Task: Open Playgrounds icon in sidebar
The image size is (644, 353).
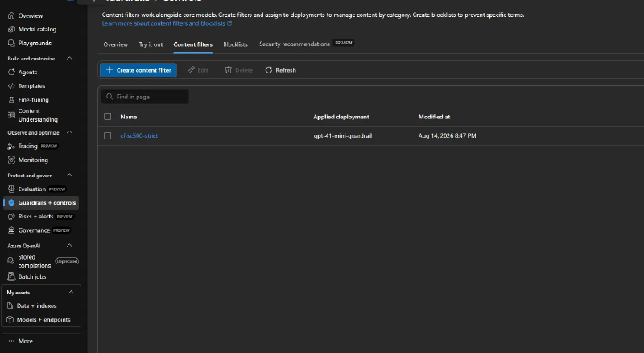Action: coord(11,43)
